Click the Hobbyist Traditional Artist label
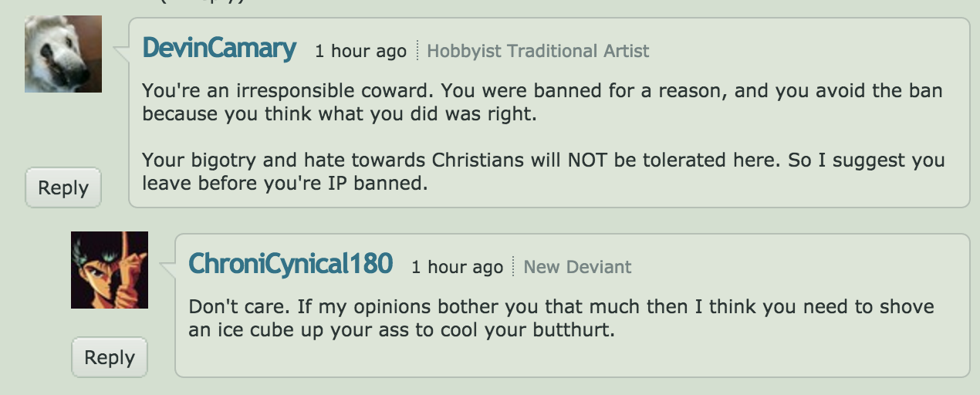Screen dimensions: 980x395 [538, 52]
